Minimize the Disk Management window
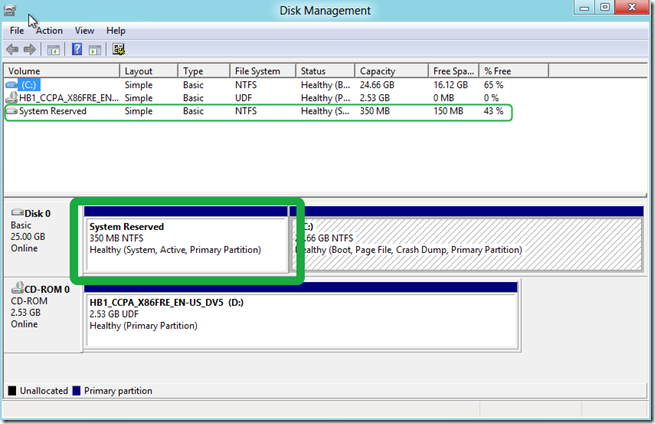This screenshot has width=655, height=424. click(584, 8)
